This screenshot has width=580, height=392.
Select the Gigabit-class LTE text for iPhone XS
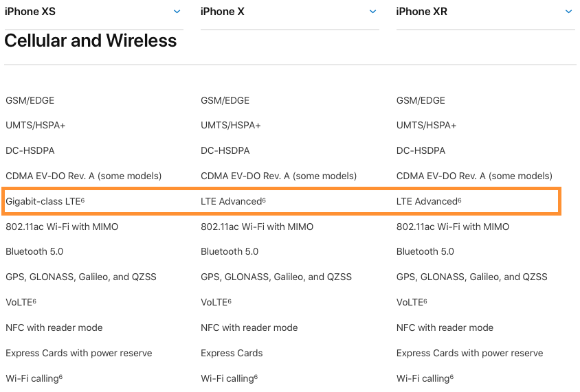43,202
